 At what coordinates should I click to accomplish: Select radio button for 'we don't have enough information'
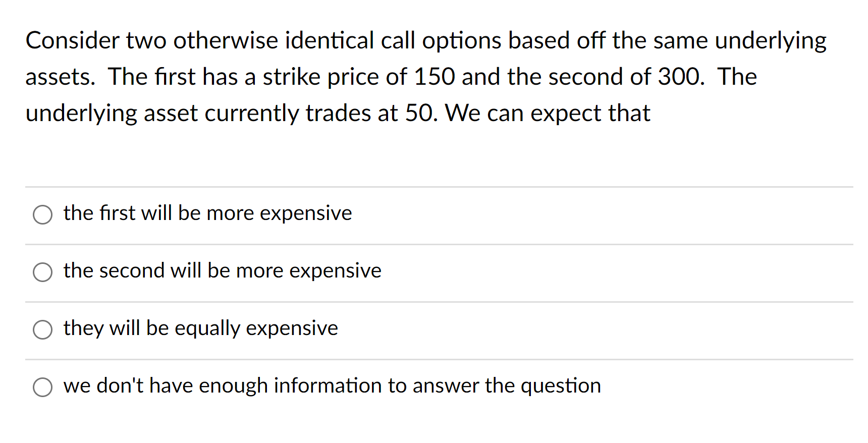click(x=43, y=387)
